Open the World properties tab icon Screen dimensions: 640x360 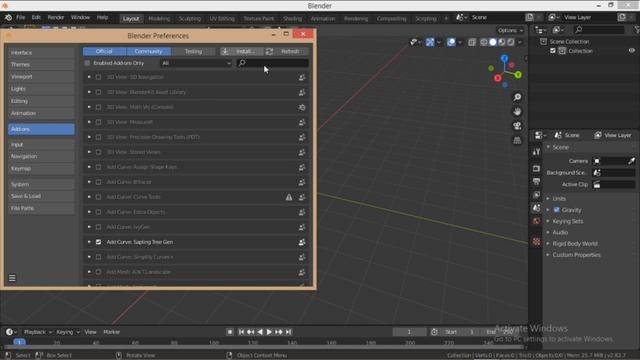click(536, 221)
